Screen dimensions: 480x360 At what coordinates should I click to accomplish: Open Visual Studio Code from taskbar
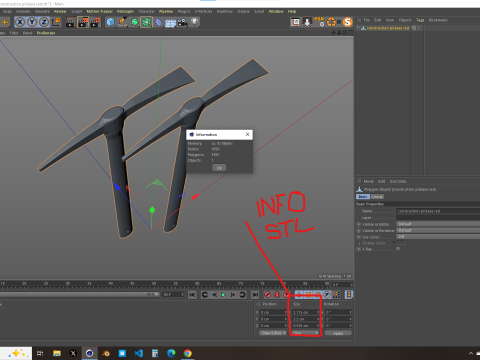139,353
